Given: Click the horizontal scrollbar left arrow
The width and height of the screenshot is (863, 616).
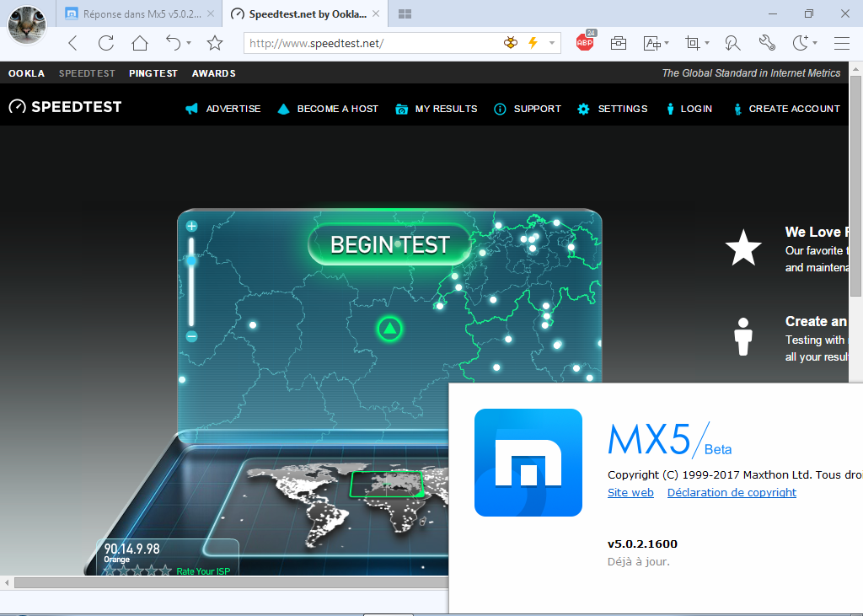Looking at the screenshot, I should (x=7, y=581).
